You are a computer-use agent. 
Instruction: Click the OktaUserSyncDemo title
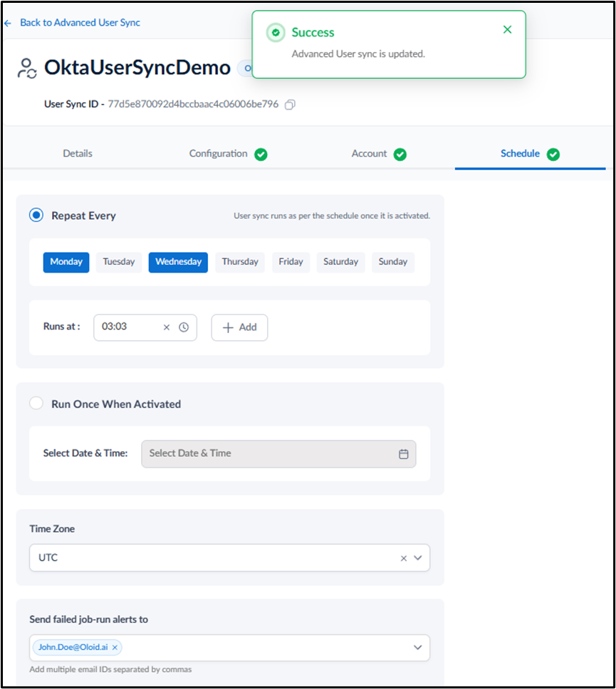pyautogui.click(x=137, y=68)
